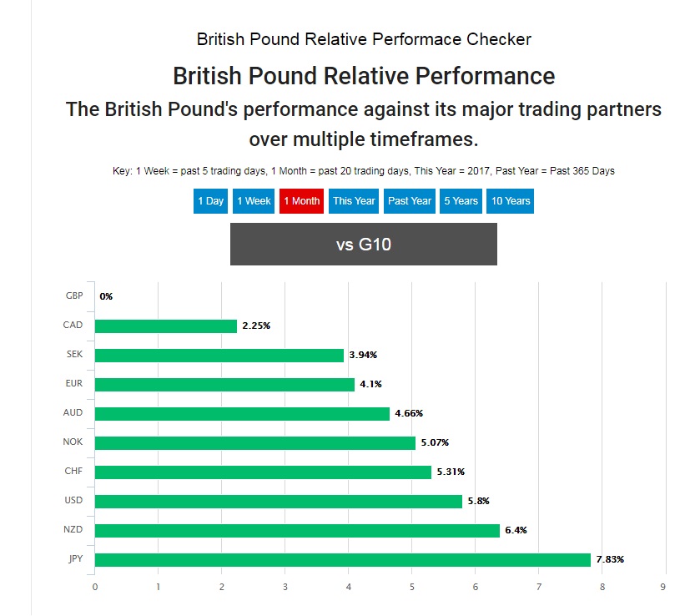The image size is (685, 616).
Task: Click the EUR green bar
Action: (x=224, y=384)
